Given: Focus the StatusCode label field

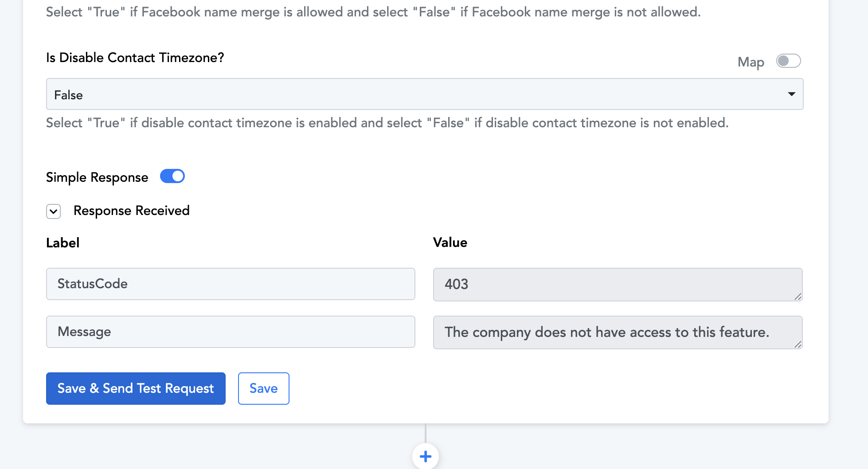Looking at the screenshot, I should [x=231, y=284].
